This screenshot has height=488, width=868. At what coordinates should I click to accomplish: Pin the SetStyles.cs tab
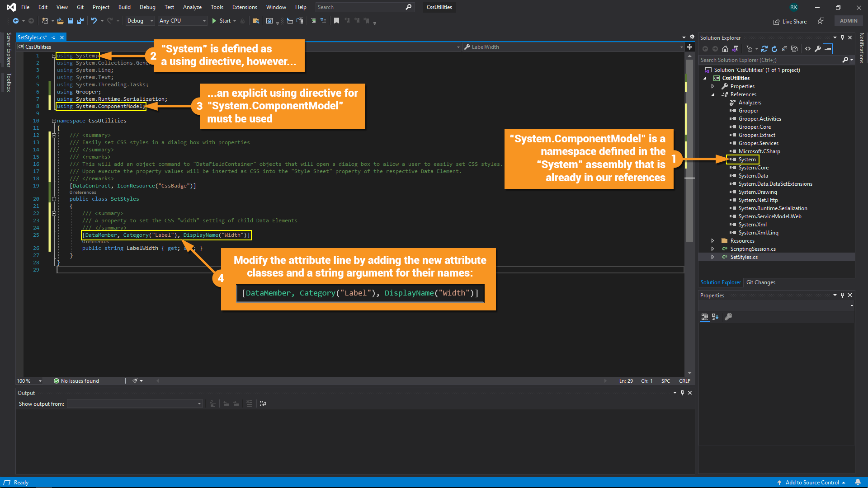(x=54, y=38)
